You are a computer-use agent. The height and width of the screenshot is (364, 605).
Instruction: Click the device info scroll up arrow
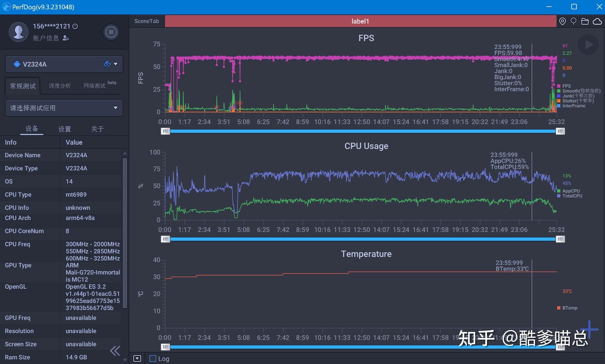[125, 153]
